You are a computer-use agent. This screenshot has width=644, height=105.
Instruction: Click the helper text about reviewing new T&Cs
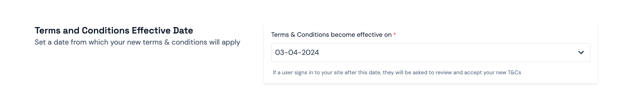point(397,73)
